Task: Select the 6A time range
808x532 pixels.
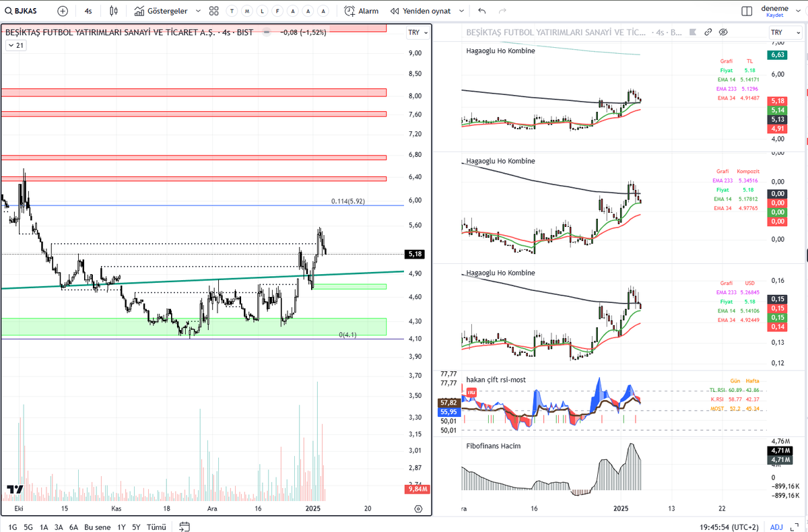Action: tap(73, 527)
